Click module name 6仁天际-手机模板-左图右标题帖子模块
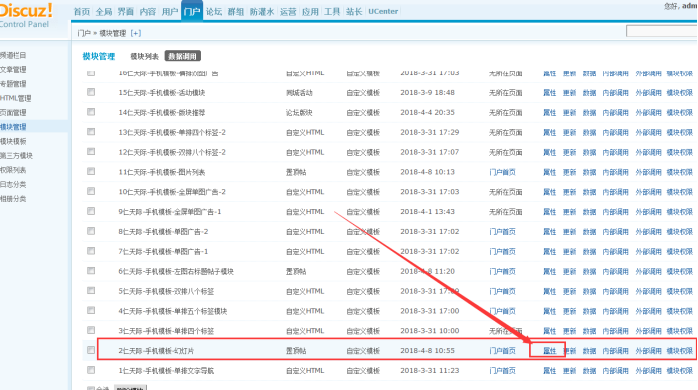This screenshot has height=390, width=698. click(176, 272)
